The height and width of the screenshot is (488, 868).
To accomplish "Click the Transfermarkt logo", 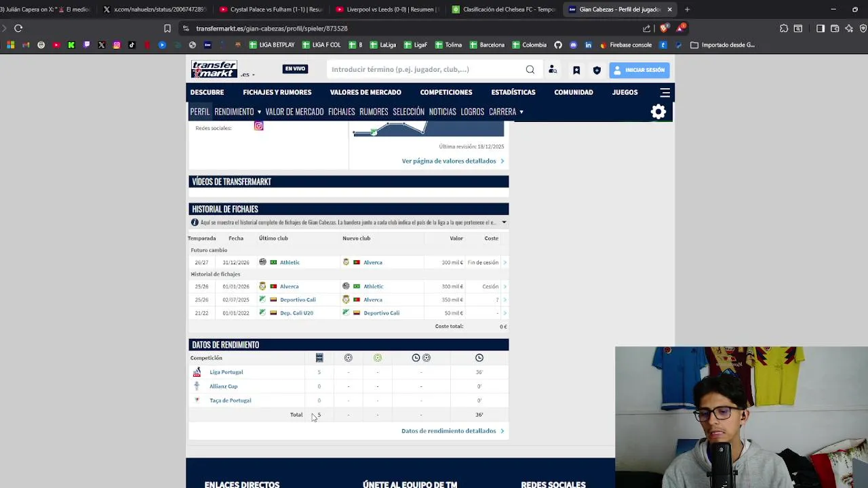I will coord(214,69).
